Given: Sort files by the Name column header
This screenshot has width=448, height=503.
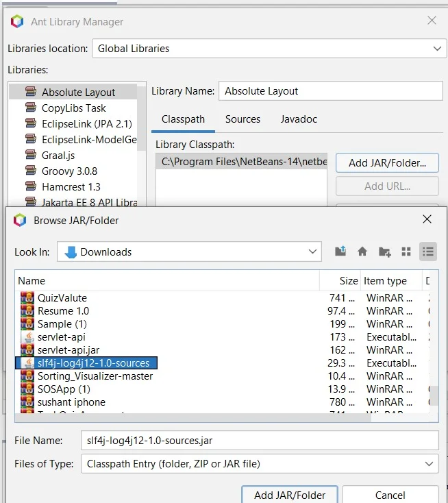Looking at the screenshot, I should [167, 281].
